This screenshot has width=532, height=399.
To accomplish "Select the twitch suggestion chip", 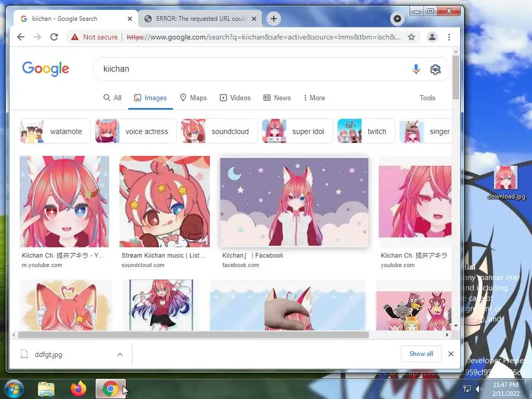I will click(x=366, y=131).
